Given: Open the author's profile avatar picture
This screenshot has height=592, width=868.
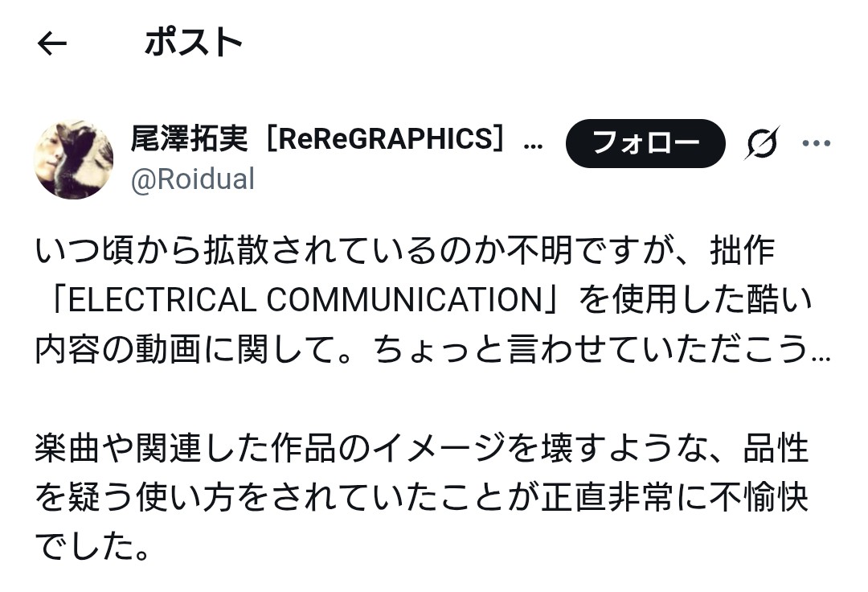Looking at the screenshot, I should pos(74,160).
